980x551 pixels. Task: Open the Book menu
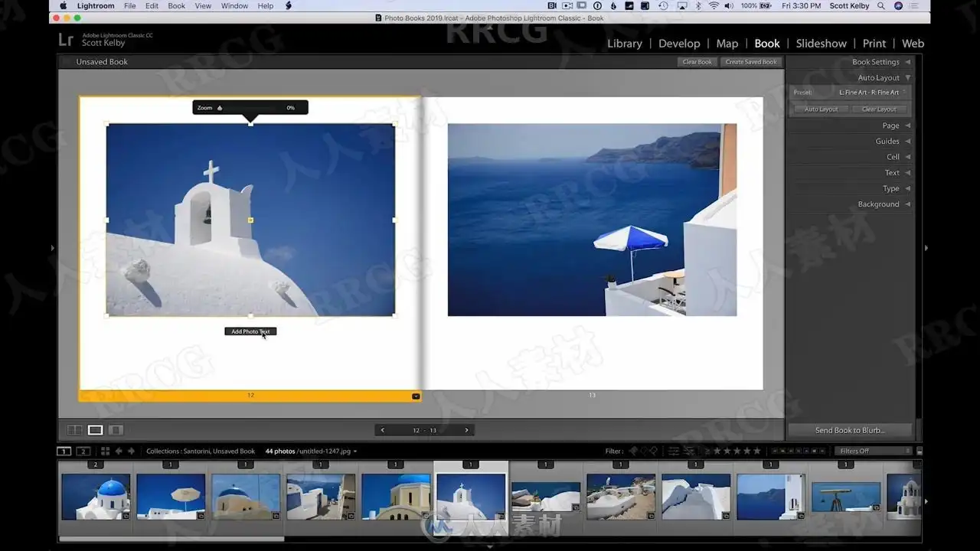177,6
